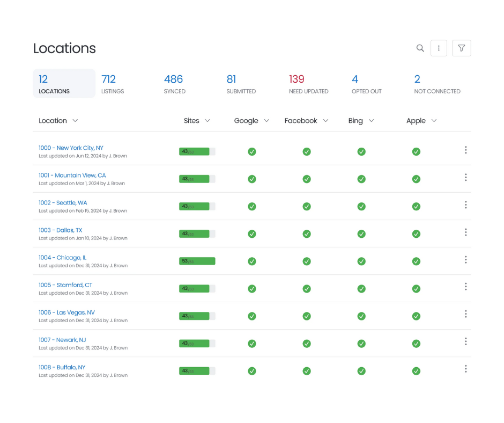Open the 1006 - Las Vegas, NV link
The image size is (504, 423).
[x=67, y=312]
